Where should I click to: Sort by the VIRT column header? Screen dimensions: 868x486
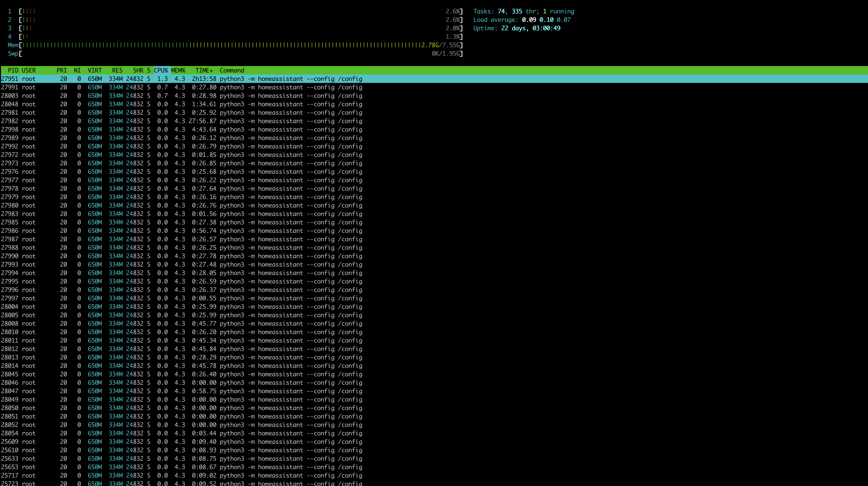point(95,70)
